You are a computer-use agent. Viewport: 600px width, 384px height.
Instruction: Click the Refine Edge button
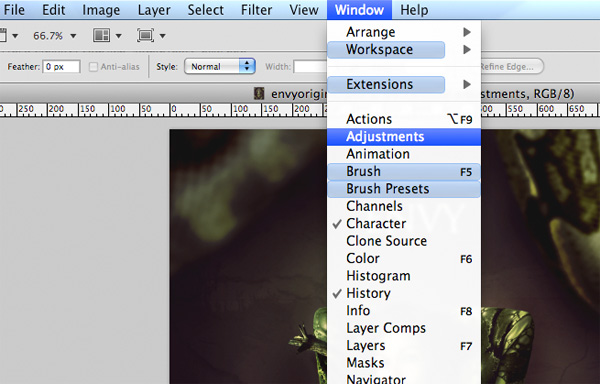point(512,67)
